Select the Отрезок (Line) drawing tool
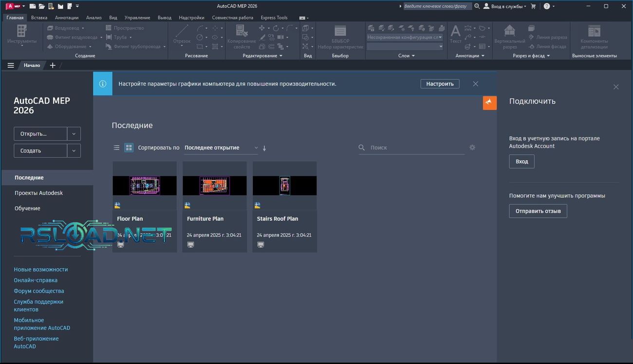 181,34
